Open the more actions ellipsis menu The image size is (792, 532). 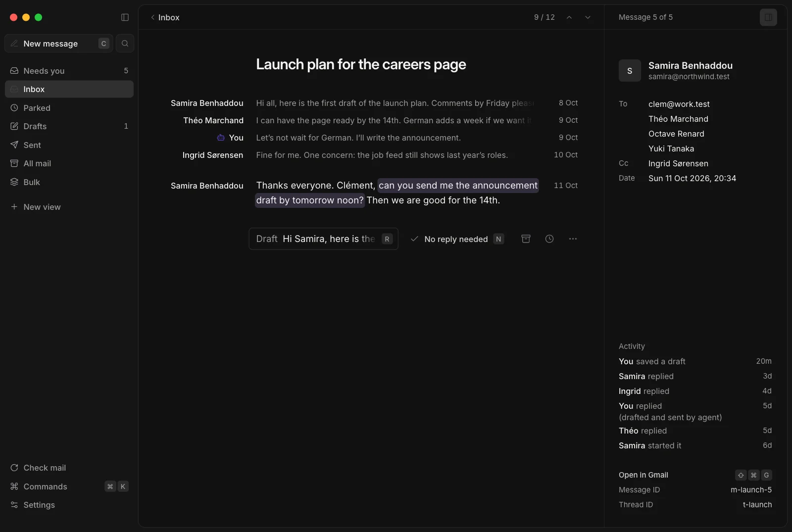point(573,239)
